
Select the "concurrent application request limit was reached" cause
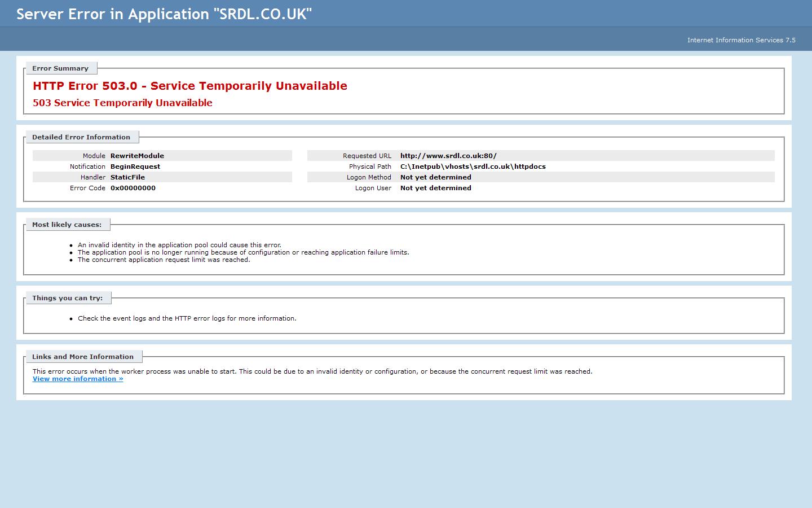point(164,260)
